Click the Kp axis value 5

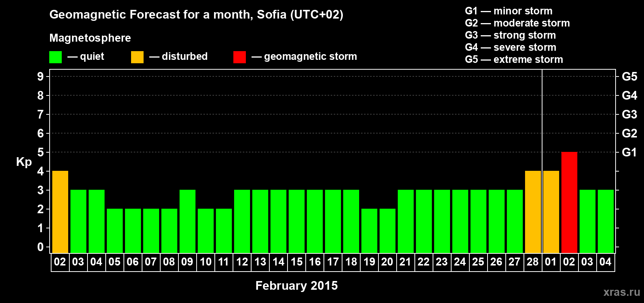coord(41,152)
